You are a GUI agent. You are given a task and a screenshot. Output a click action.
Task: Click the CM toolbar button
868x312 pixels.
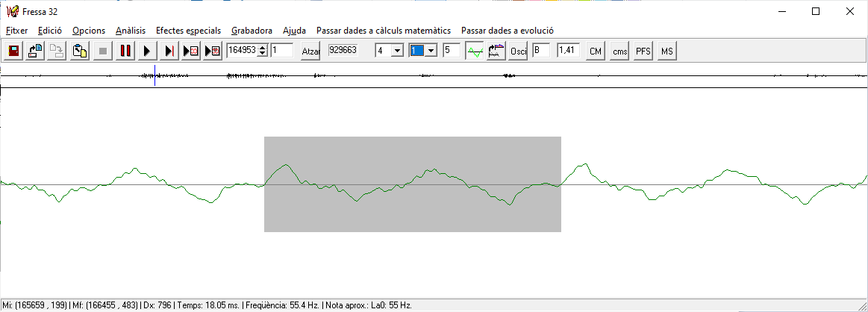[x=595, y=52]
